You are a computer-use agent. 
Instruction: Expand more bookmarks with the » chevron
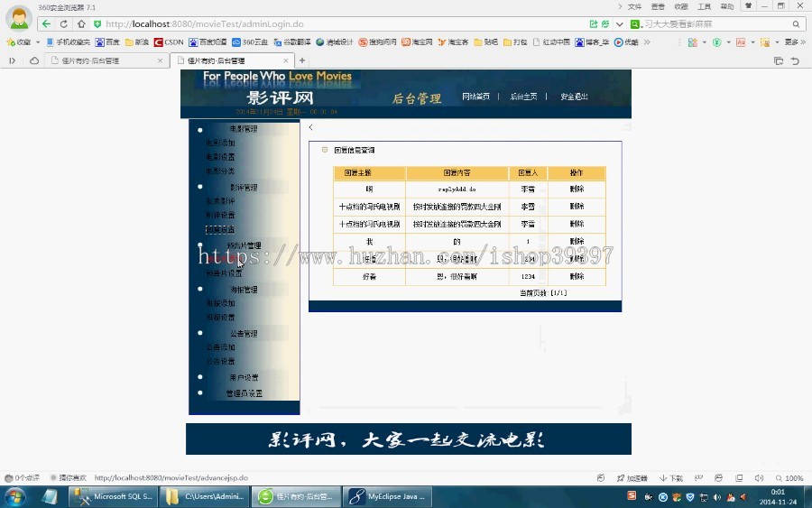point(647,42)
